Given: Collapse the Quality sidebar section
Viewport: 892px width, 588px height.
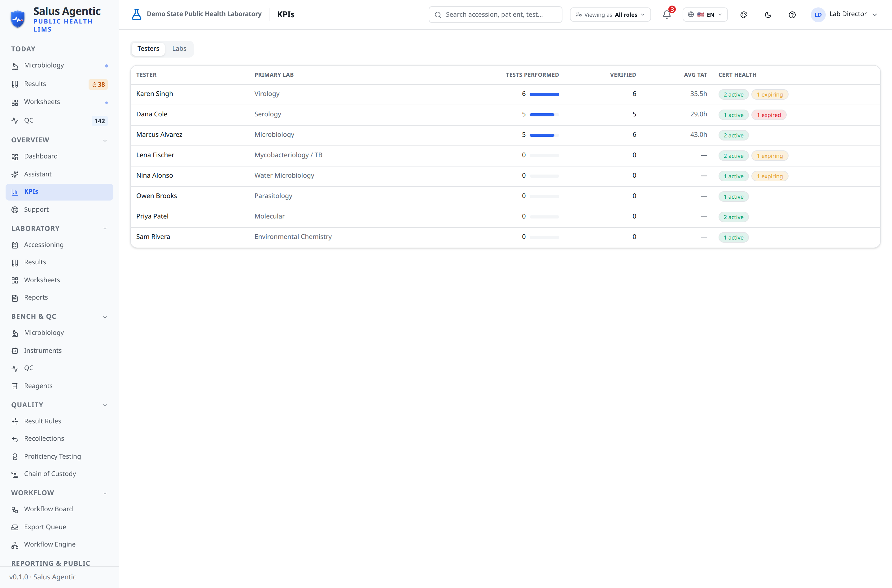Looking at the screenshot, I should [x=105, y=405].
